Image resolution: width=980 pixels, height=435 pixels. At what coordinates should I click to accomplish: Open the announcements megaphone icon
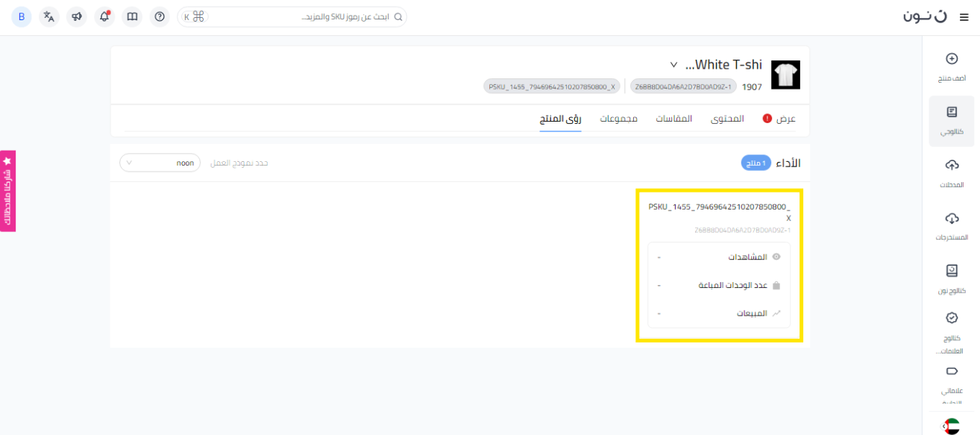click(x=77, y=16)
